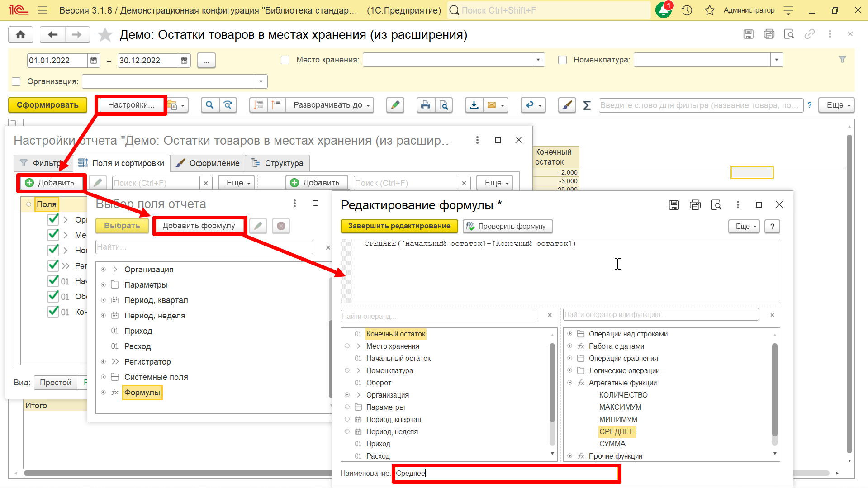This screenshot has height=488, width=868.
Task: Navigate back with the left arrow
Action: pyautogui.click(x=52, y=34)
